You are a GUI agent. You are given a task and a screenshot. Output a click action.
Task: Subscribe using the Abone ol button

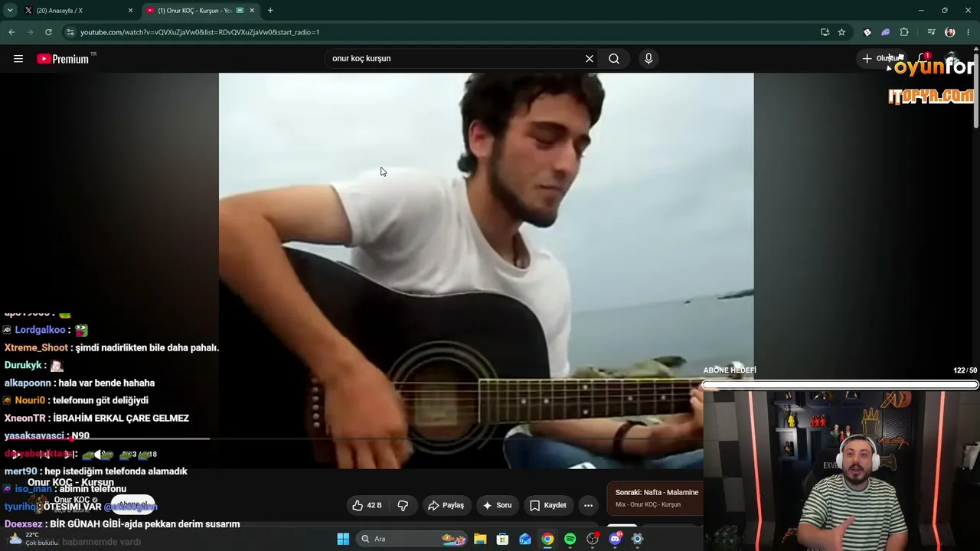click(132, 505)
